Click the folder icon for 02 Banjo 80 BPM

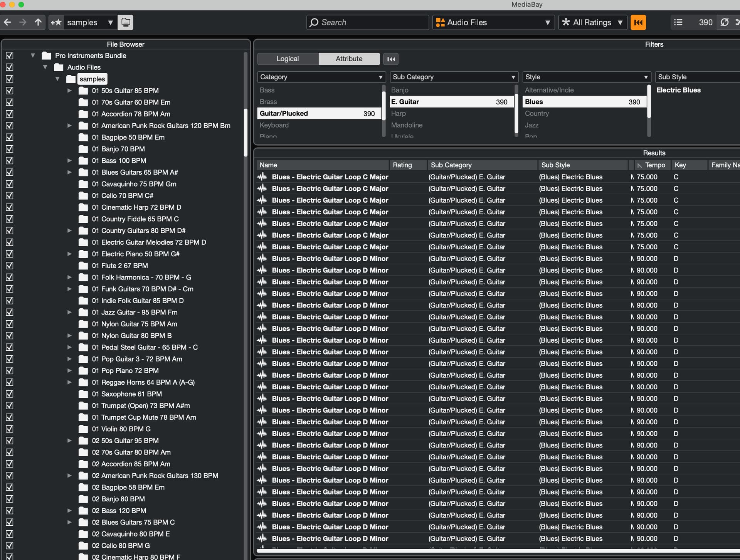83,499
